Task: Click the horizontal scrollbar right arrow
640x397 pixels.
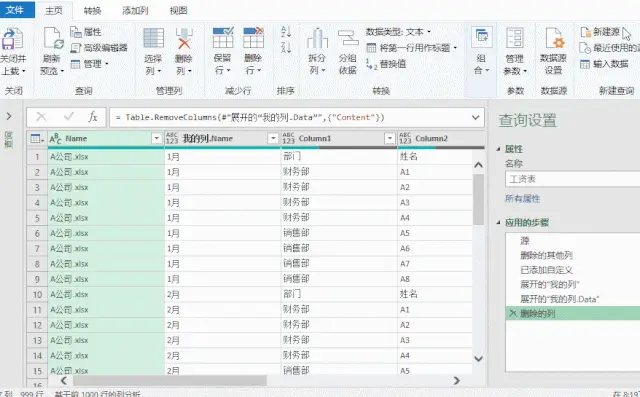Action: [457, 380]
